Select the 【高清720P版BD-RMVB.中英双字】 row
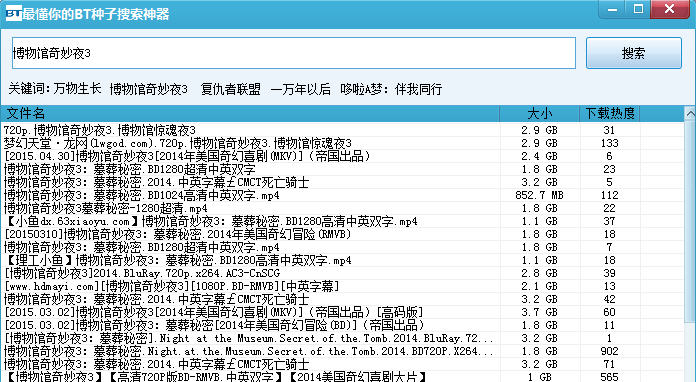 [342, 377]
